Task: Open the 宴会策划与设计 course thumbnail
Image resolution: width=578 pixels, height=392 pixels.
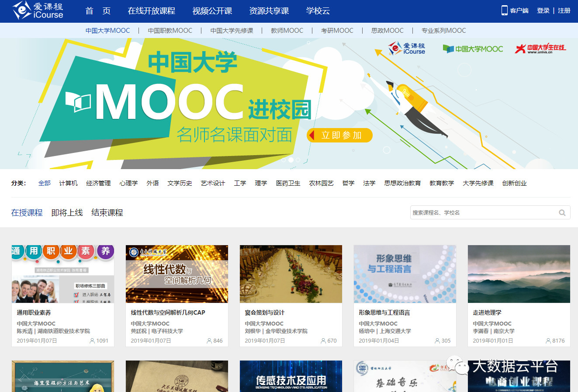Action: 291,274
